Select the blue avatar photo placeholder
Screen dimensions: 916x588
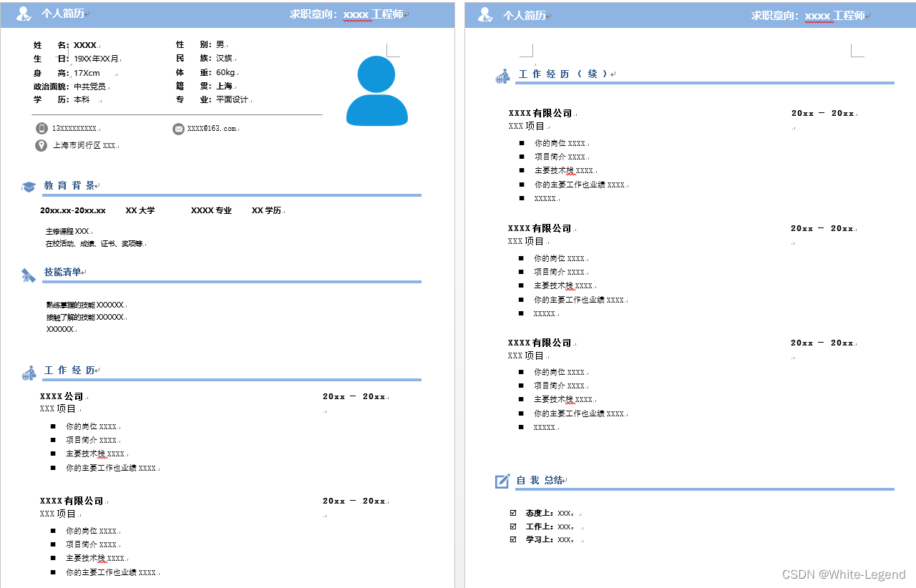(377, 92)
